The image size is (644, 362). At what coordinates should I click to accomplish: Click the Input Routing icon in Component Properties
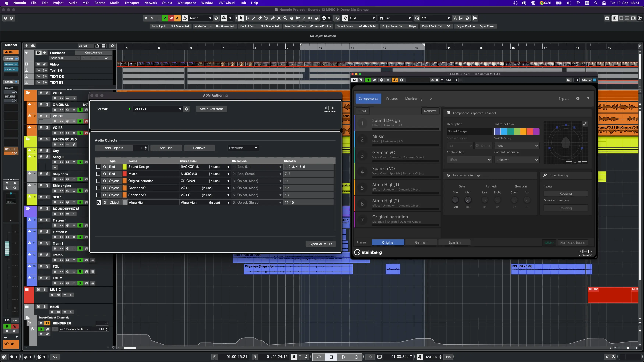[x=545, y=175]
